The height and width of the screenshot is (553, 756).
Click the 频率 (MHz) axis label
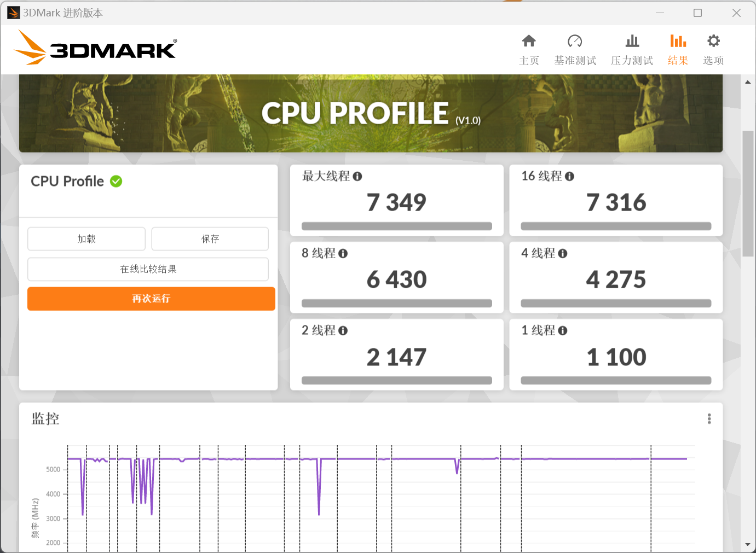tap(35, 518)
